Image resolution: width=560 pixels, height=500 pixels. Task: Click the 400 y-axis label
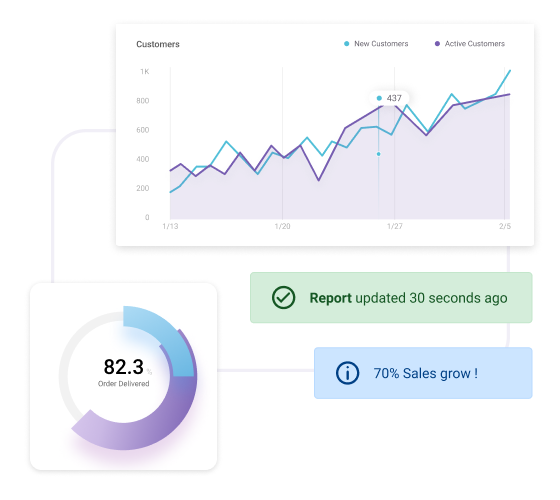point(142,159)
